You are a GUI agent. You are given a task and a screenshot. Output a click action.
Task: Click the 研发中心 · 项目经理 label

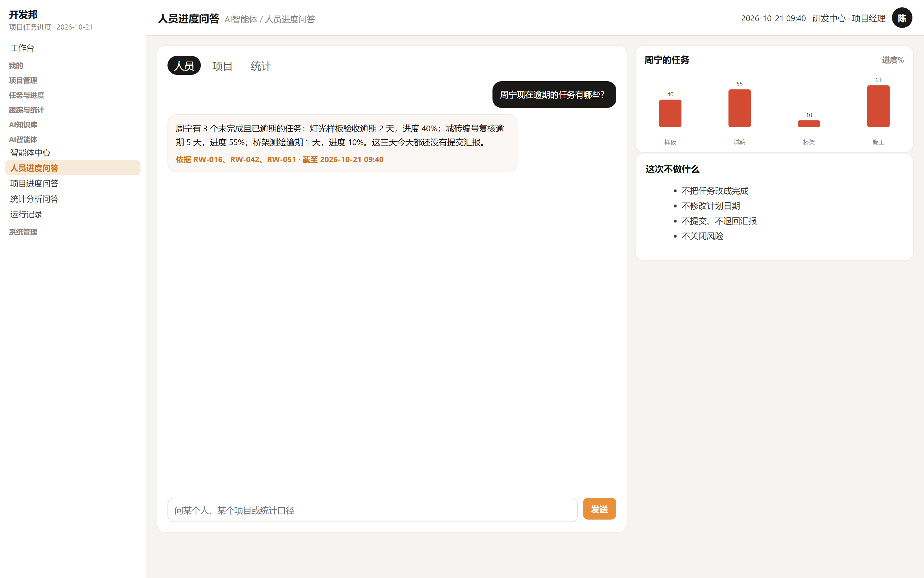tap(849, 18)
